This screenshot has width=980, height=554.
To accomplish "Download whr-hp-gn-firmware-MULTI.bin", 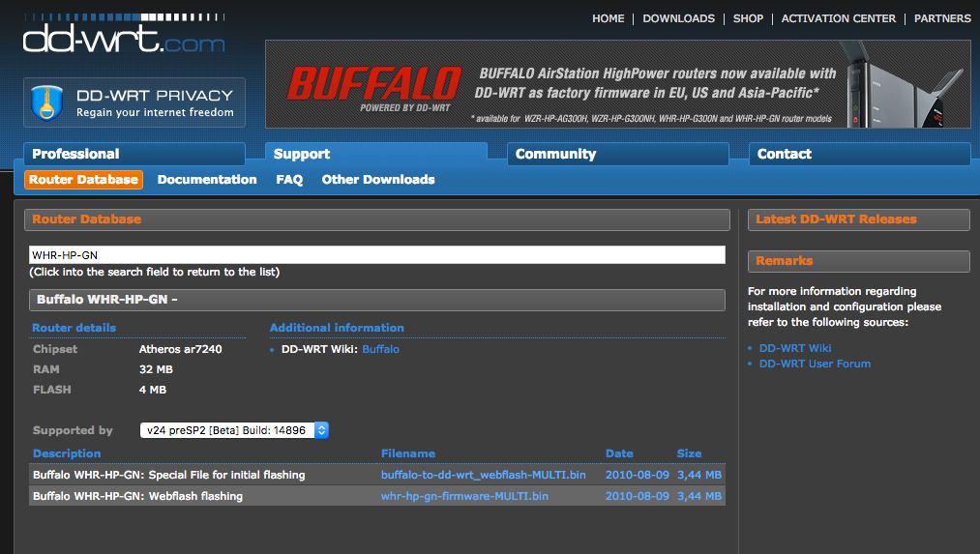I will (464, 496).
